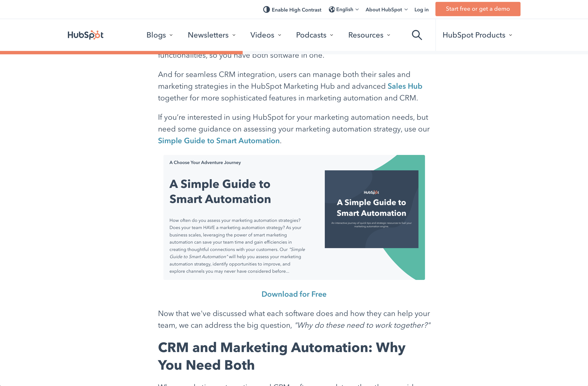588x386 pixels.
Task: Click the HubSpot logo in header
Action: [85, 35]
